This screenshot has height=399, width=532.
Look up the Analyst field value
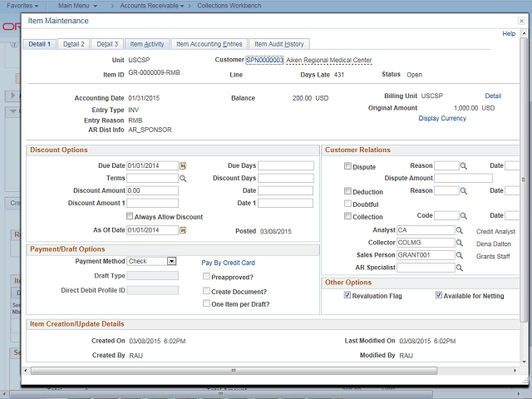[459, 230]
